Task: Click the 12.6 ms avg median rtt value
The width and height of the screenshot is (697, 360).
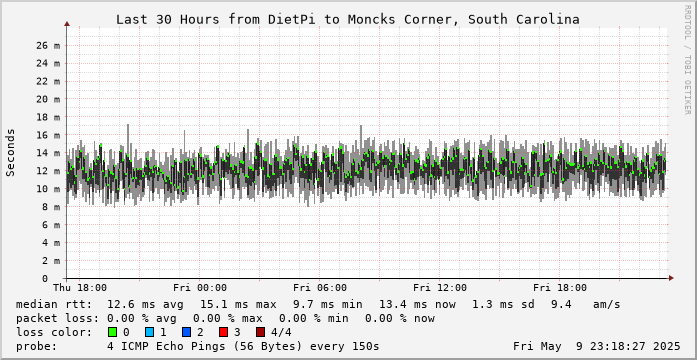Action: [142, 304]
